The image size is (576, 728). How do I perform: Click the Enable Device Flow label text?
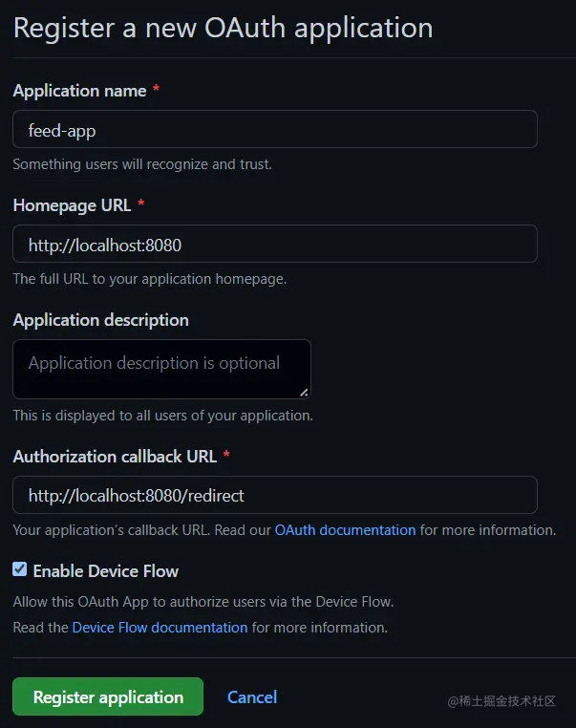coord(106,571)
